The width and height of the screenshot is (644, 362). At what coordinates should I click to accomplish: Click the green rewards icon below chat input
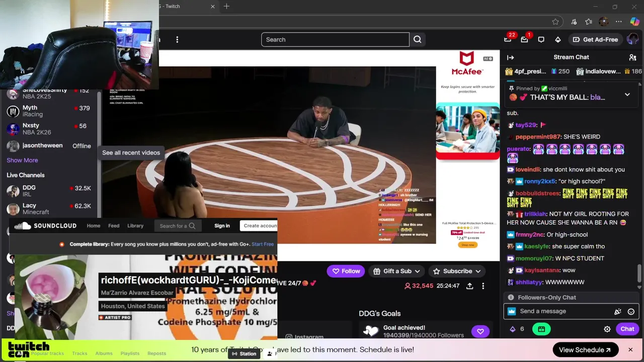click(541, 329)
